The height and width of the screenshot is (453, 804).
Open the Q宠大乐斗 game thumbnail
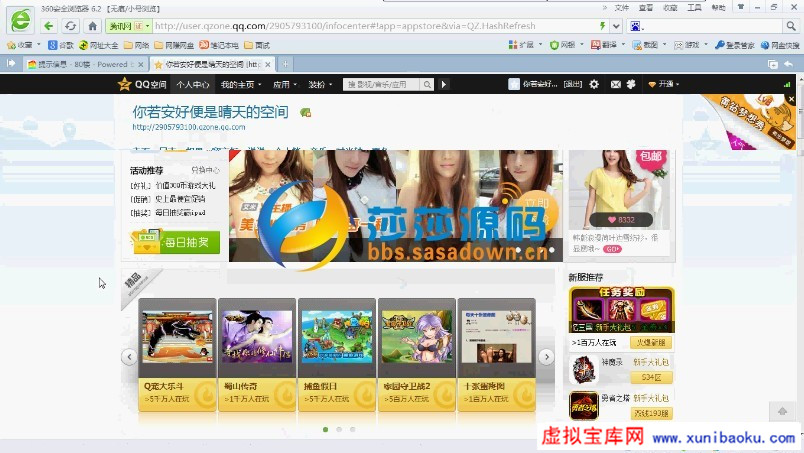pos(177,336)
